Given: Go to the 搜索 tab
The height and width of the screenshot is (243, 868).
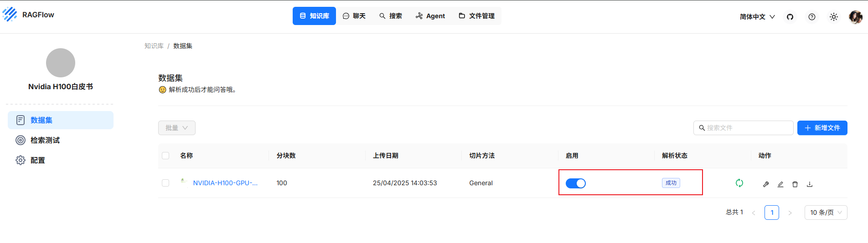Looking at the screenshot, I should (x=391, y=16).
